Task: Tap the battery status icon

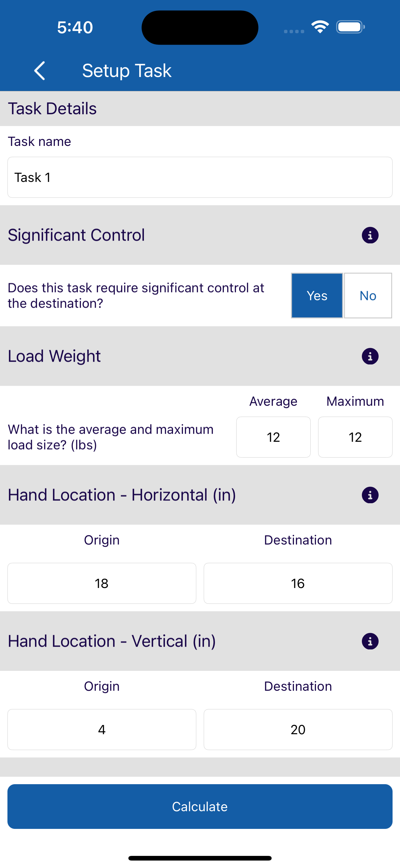Action: tap(350, 27)
